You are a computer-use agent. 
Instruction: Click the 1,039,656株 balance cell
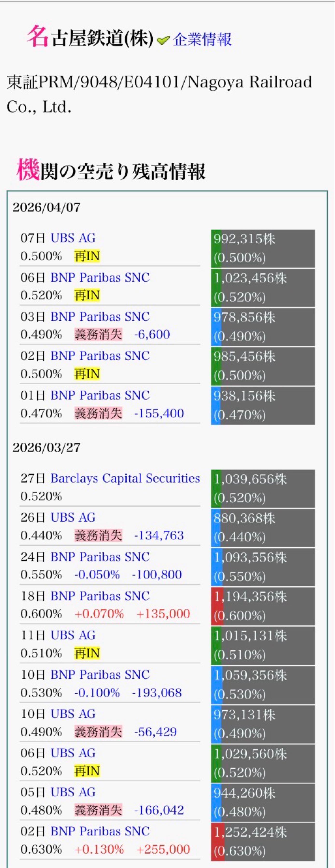pos(262,488)
